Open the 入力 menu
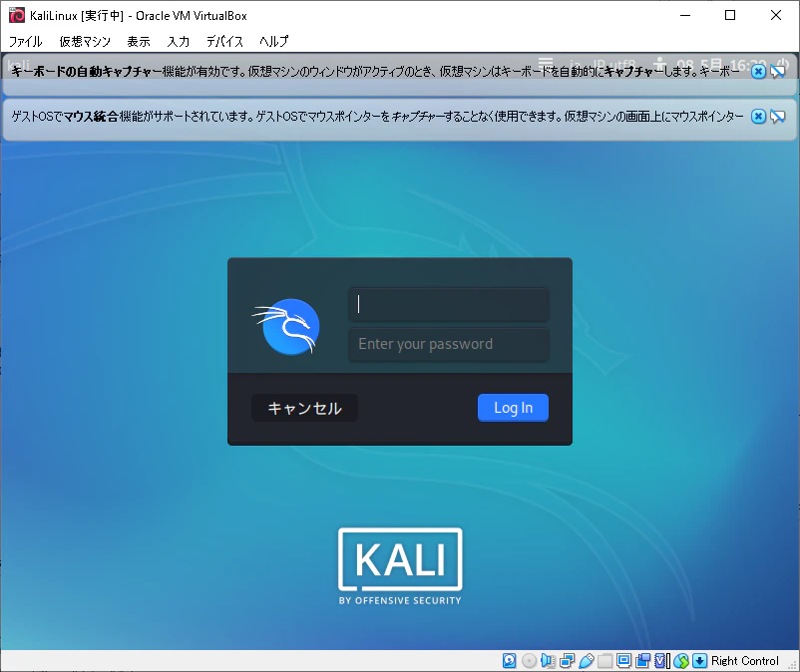 pyautogui.click(x=179, y=41)
